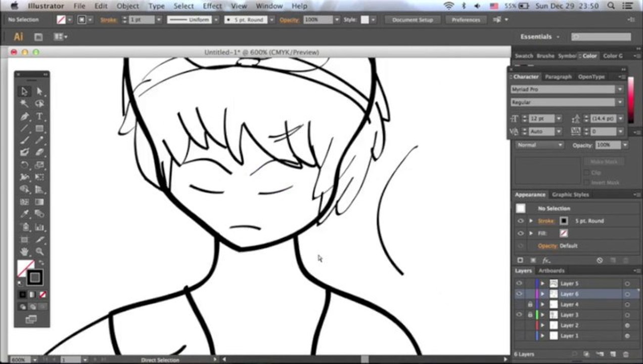Screen dimensions: 643x364
Task: Click Add New Effect fx icon
Action: [x=546, y=260]
